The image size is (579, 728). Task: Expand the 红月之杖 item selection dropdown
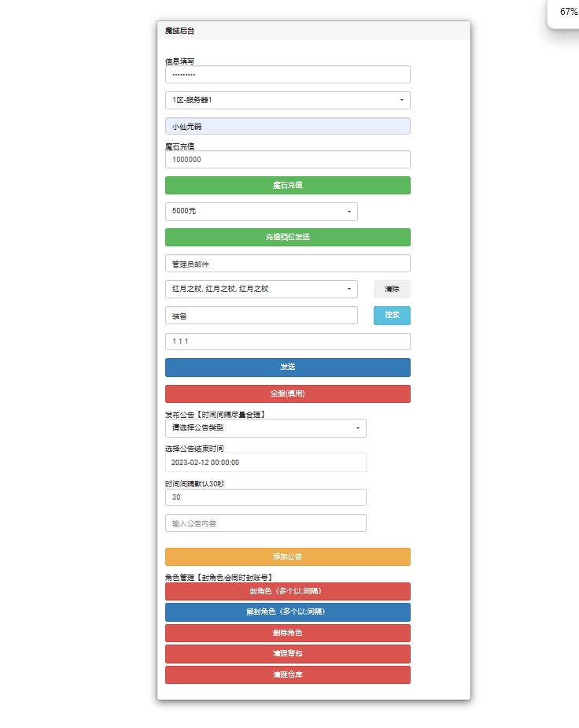pos(261,289)
